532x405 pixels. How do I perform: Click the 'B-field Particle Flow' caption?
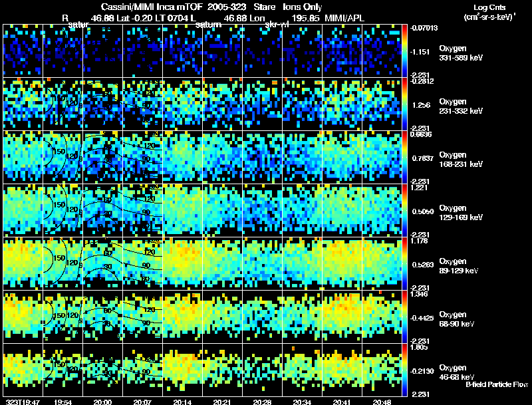click(497, 384)
